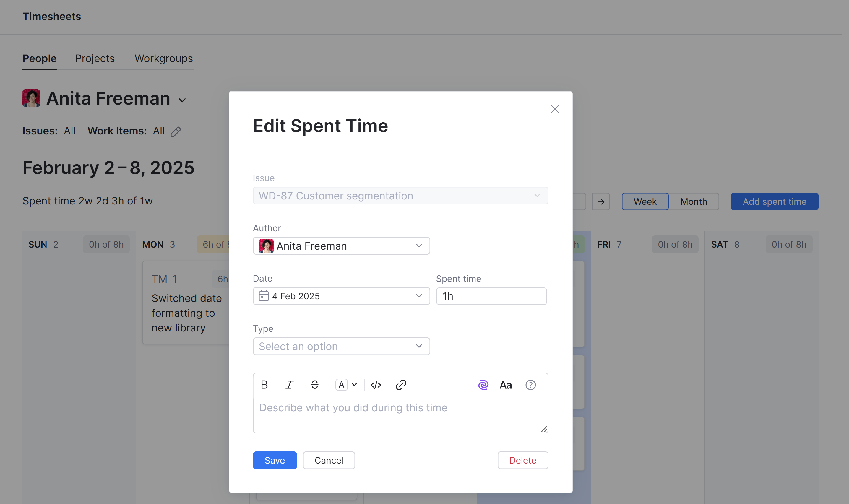Image resolution: width=849 pixels, height=504 pixels.
Task: Edit Work Items filter with the pencil icon
Action: tap(176, 131)
